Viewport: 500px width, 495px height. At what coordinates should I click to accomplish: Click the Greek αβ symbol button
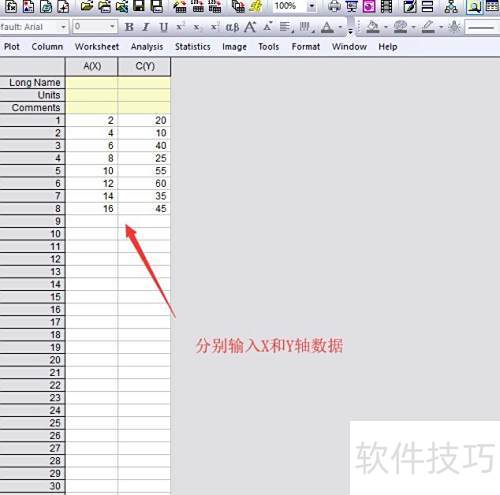point(232,27)
